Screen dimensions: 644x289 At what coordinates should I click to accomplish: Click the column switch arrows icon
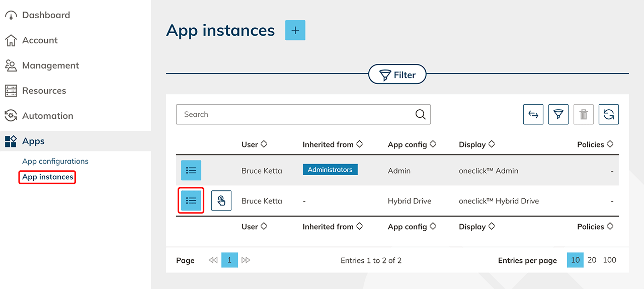click(533, 115)
